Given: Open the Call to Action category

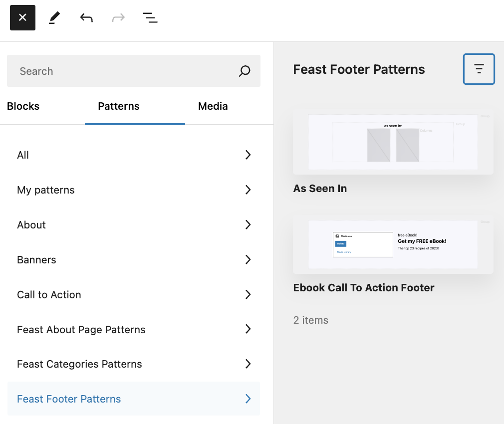Looking at the screenshot, I should (134, 295).
